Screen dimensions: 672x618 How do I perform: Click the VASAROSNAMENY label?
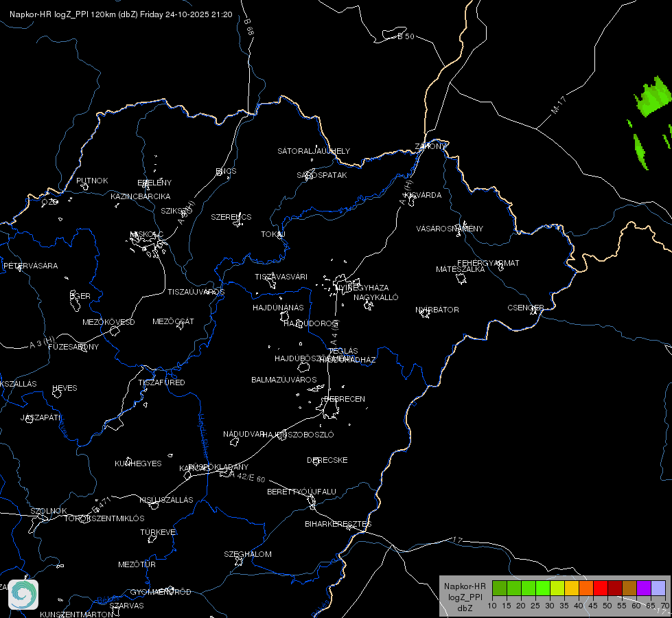[450, 229]
